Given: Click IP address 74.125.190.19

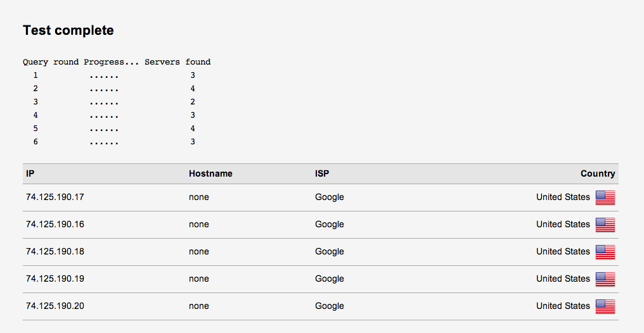Looking at the screenshot, I should [x=55, y=279].
